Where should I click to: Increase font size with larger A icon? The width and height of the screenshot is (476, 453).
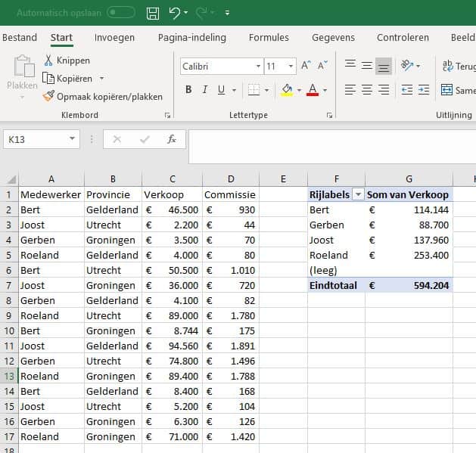306,65
